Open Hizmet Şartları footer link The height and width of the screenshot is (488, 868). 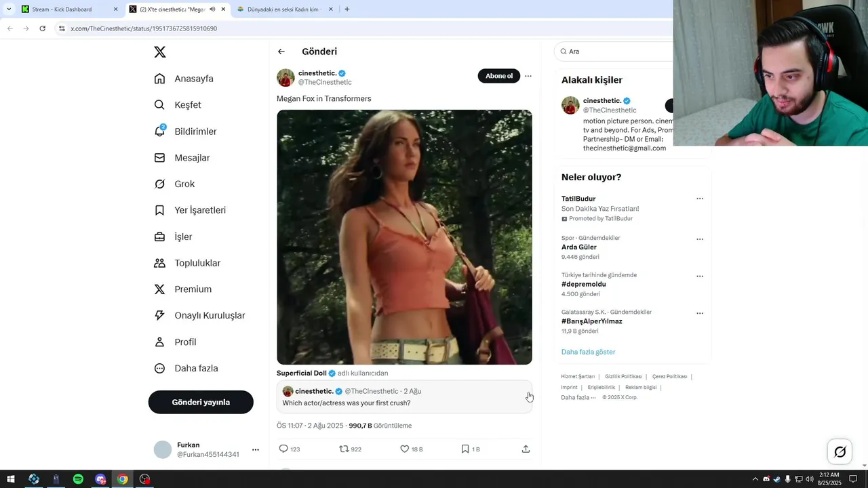pos(578,376)
